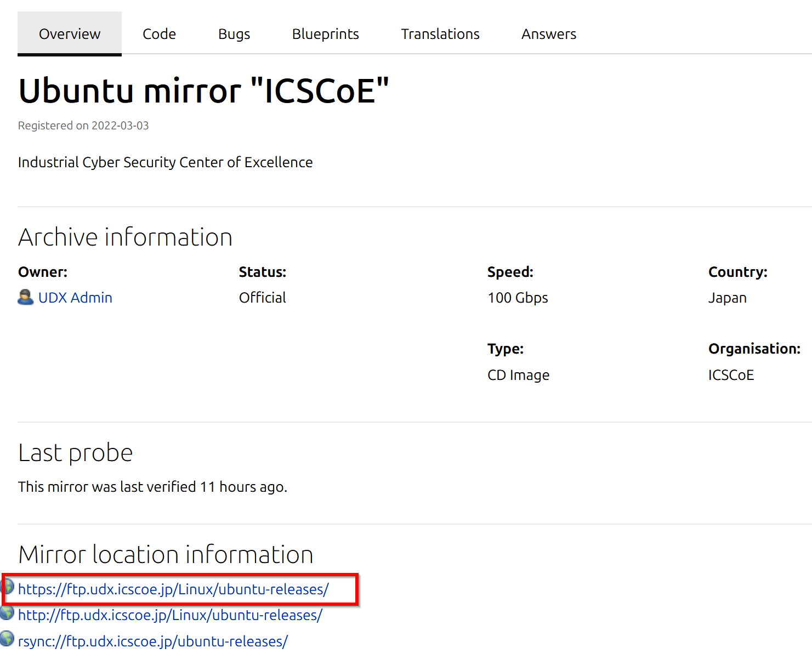812x665 pixels.
Task: Click the "Archive information" section heading
Action: click(126, 237)
